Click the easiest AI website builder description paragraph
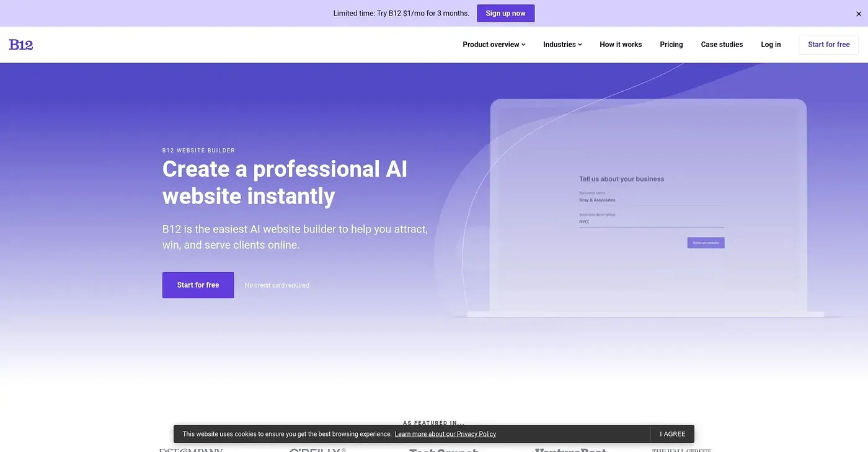The height and width of the screenshot is (452, 868). tap(295, 237)
